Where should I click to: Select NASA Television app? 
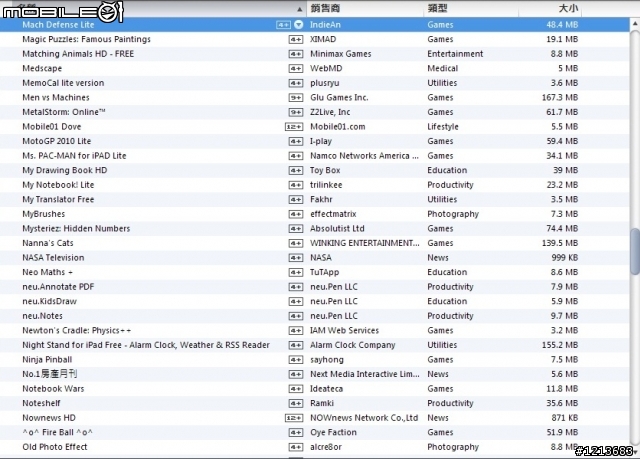(x=53, y=257)
